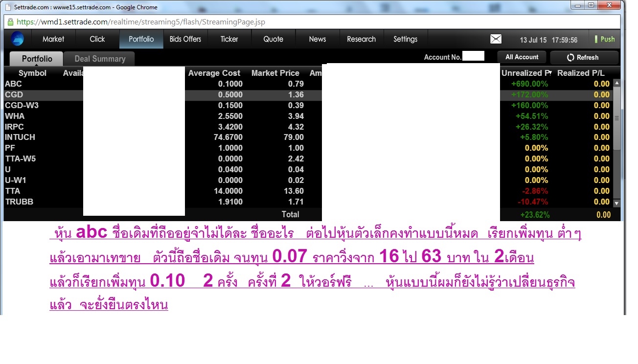
Task: Select the INTUCH stock row
Action: pyautogui.click(x=308, y=137)
